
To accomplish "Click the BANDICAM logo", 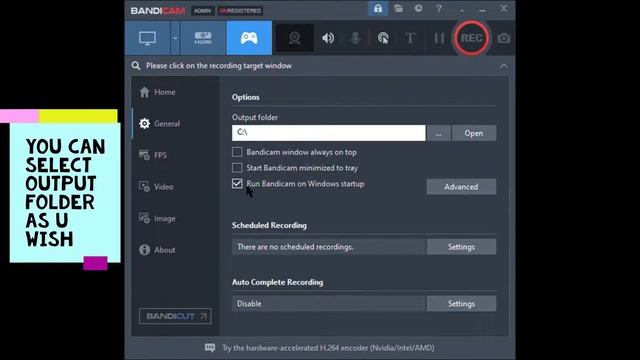I will click(158, 11).
